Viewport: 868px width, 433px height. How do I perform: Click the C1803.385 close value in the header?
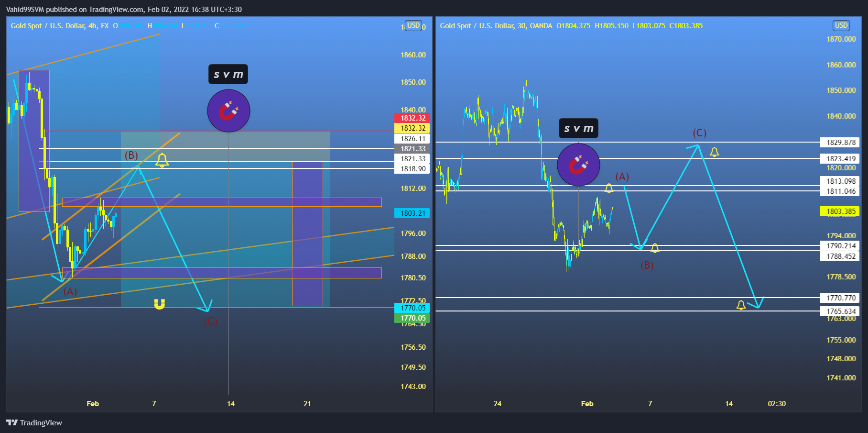[x=686, y=26]
